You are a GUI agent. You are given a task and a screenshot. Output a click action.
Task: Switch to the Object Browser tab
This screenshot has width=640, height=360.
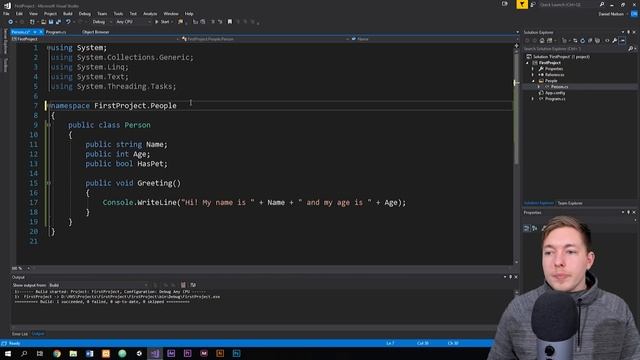pos(96,32)
